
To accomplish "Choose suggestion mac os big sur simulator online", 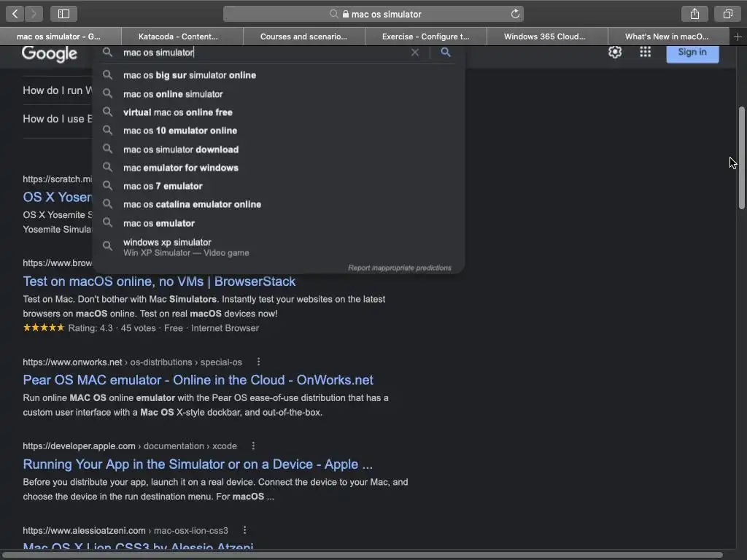I will pyautogui.click(x=279, y=75).
